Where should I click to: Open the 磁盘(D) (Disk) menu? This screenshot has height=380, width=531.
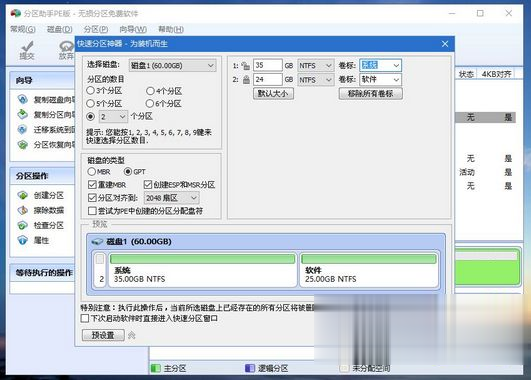[x=60, y=29]
